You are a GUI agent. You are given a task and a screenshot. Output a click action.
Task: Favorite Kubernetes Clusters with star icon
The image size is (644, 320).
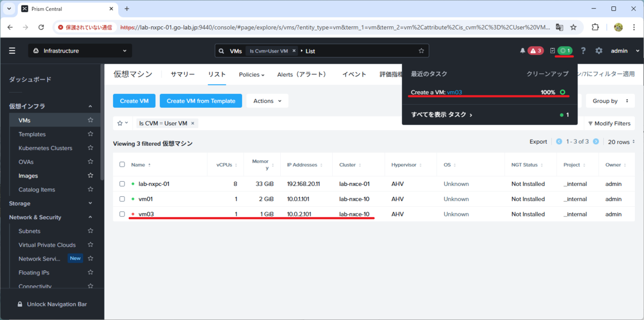(x=90, y=148)
